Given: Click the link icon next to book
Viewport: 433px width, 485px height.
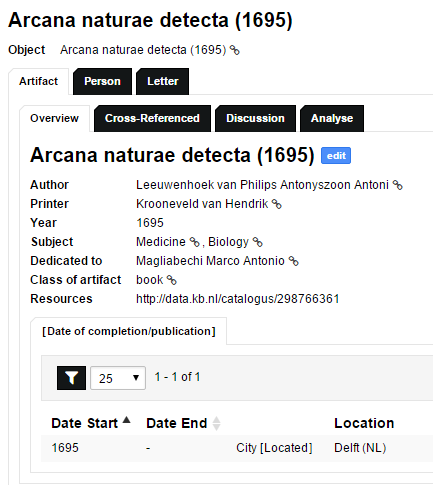Looking at the screenshot, I should coord(172,280).
